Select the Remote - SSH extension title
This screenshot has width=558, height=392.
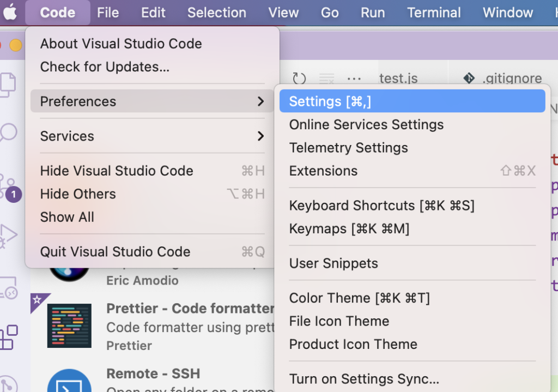[x=153, y=373]
